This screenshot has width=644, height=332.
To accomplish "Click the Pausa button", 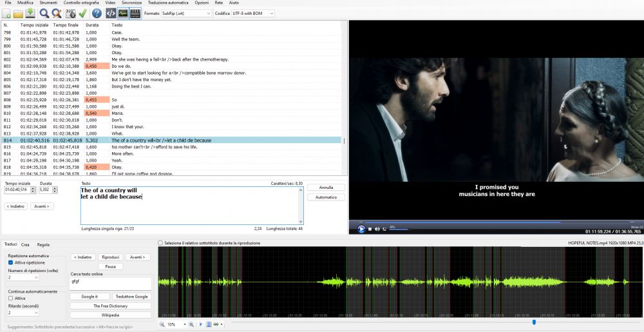I will [111, 267].
